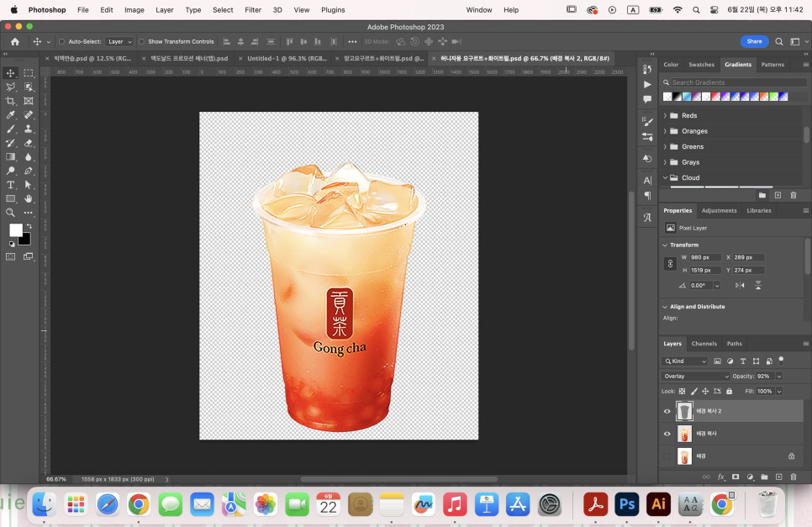Switch to the Channels tab
The height and width of the screenshot is (527, 812).
click(x=704, y=344)
